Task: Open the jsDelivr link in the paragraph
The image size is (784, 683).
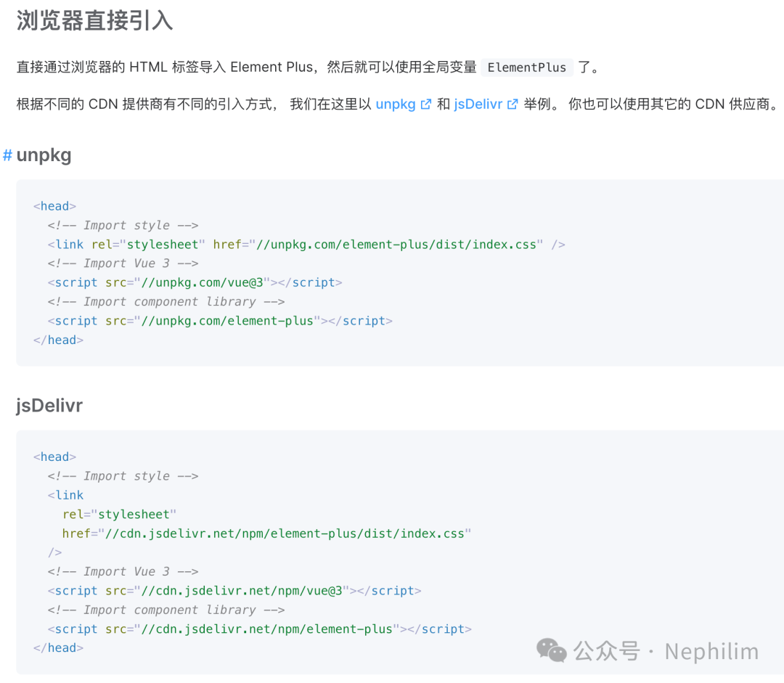Action: (478, 105)
